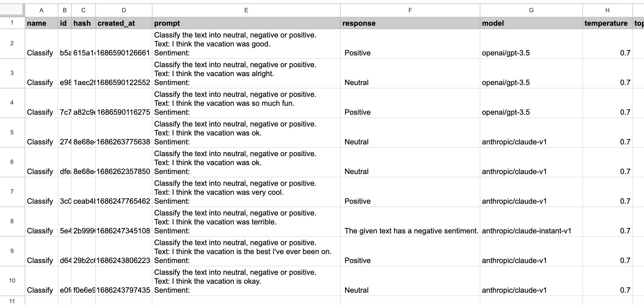Click the 'prompt' header cell
This screenshot has width=644, height=305.
[246, 23]
